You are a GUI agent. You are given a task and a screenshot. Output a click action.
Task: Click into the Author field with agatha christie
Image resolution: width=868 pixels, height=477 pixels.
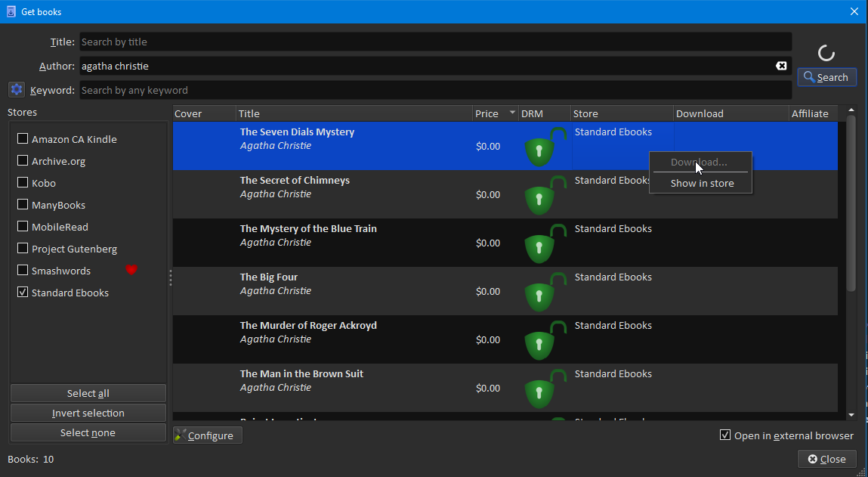pos(436,66)
